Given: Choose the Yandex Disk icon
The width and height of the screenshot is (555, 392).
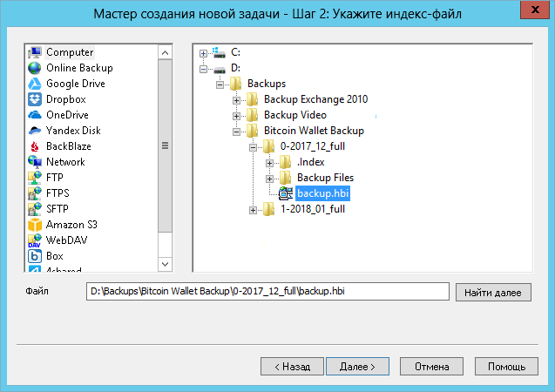Looking at the screenshot, I should [x=35, y=131].
